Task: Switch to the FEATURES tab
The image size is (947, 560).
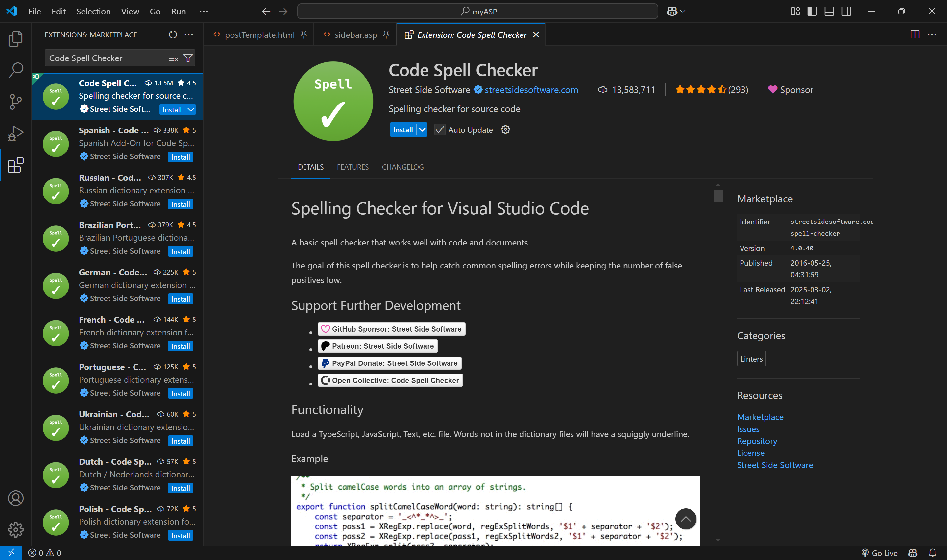Action: tap(352, 167)
